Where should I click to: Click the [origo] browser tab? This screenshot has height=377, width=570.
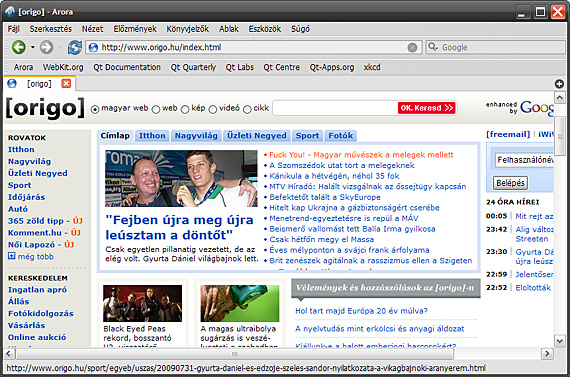39,84
